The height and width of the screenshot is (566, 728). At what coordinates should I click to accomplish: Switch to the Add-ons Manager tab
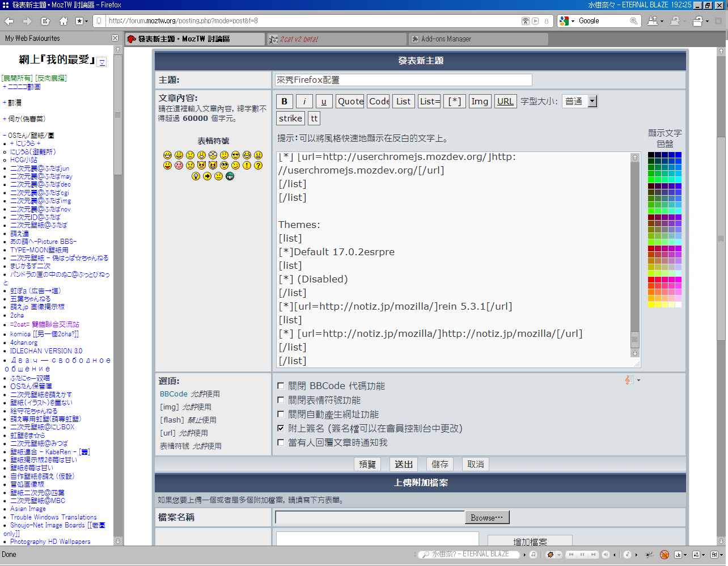[x=477, y=39]
